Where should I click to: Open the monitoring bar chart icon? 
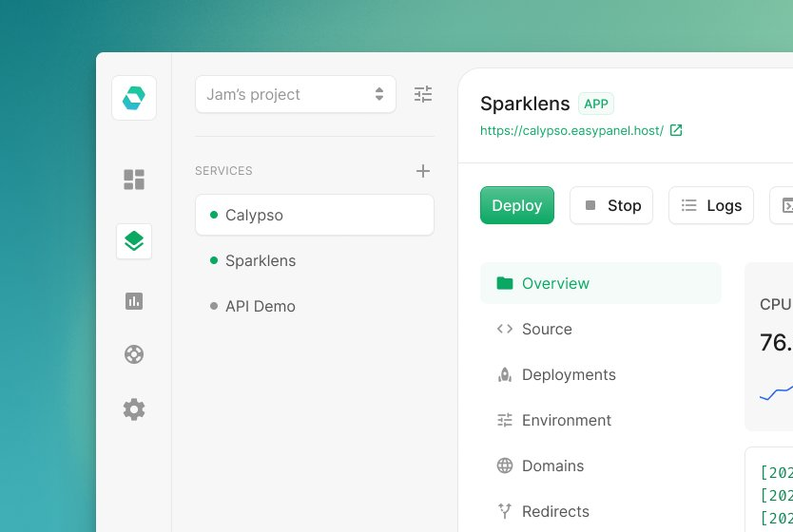134,301
